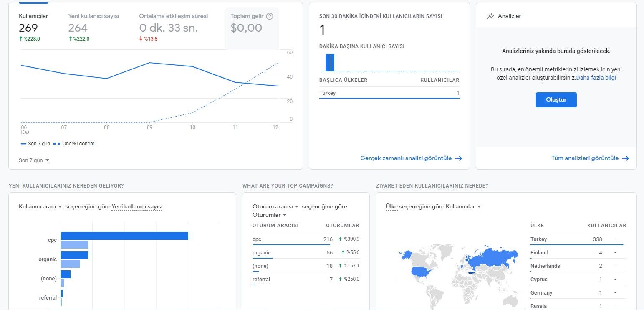Click arrow icon next to Gerçek zamanlı analizi görüntüle

459,158
